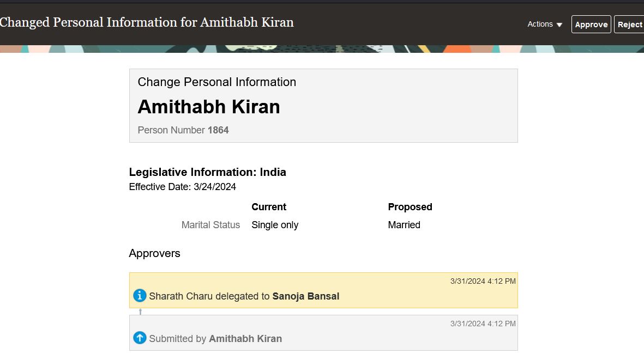The height and width of the screenshot is (360, 644).
Task: Select the Sanoja Bansal delegation row
Action: [323, 290]
